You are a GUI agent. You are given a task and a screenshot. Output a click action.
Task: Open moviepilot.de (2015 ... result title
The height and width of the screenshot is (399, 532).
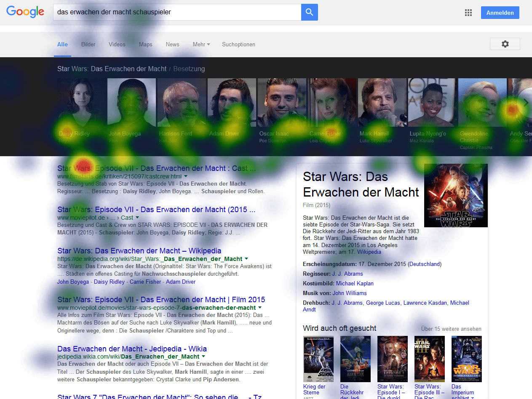click(156, 210)
